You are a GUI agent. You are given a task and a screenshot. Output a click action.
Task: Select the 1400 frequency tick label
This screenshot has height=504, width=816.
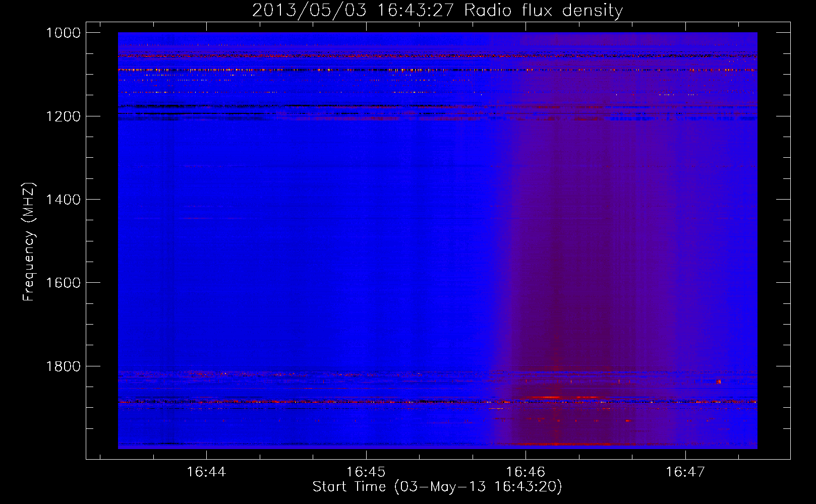click(x=64, y=200)
